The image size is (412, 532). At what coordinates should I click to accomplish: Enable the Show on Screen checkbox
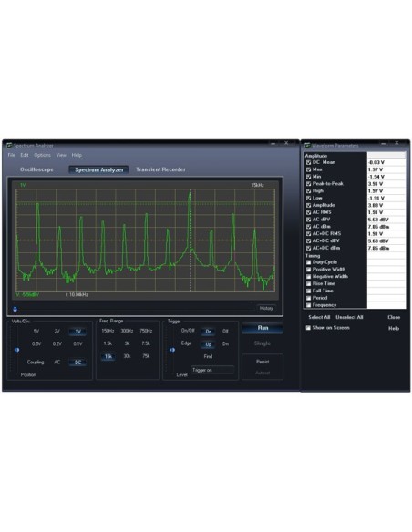(308, 328)
